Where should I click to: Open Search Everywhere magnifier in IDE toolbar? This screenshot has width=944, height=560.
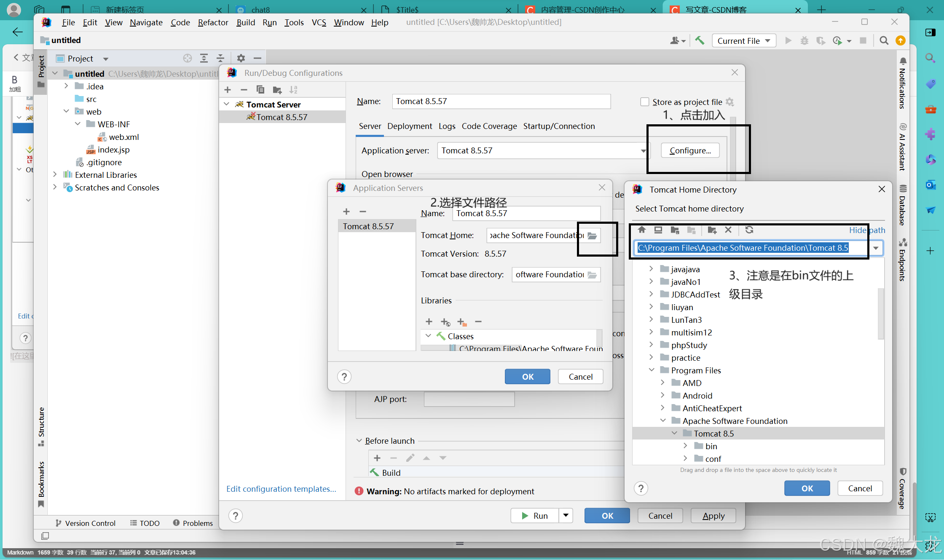(x=884, y=40)
